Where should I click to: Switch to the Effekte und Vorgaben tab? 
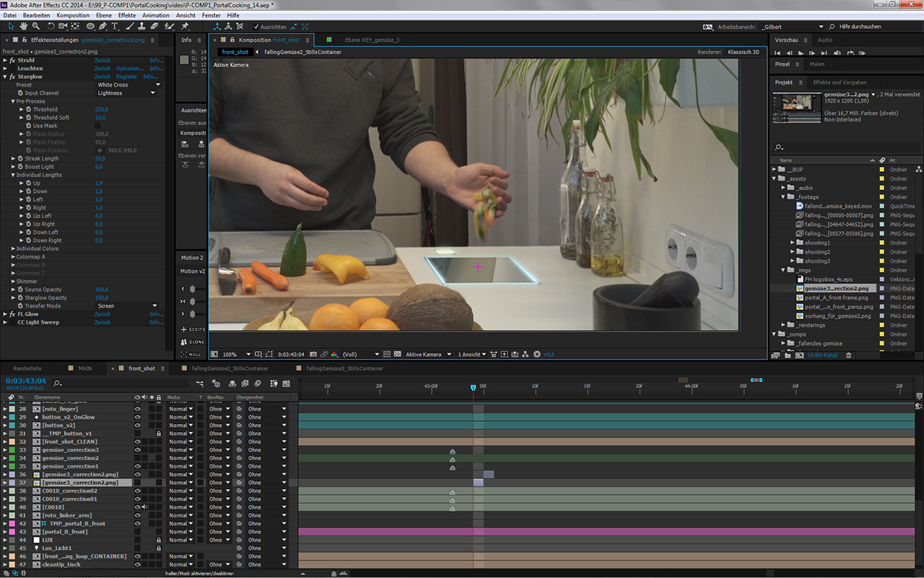tap(840, 82)
